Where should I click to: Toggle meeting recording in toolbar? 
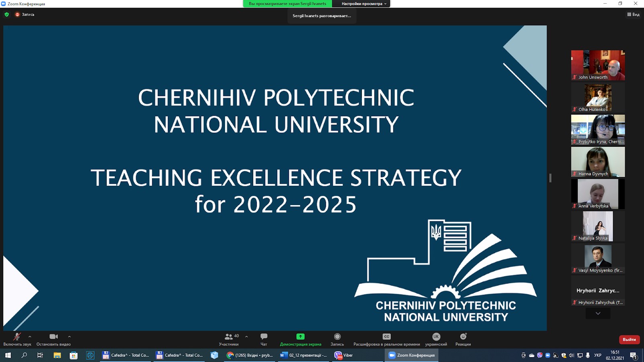(x=337, y=337)
